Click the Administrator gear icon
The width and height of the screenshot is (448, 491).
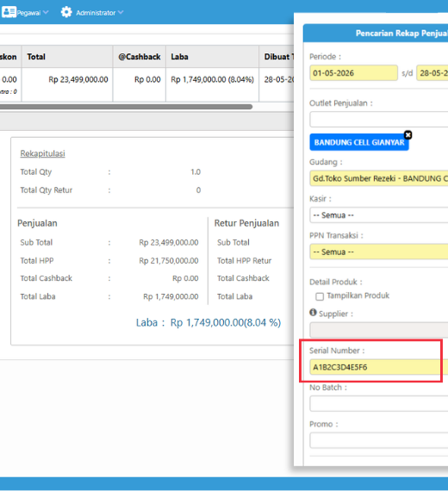66,12
